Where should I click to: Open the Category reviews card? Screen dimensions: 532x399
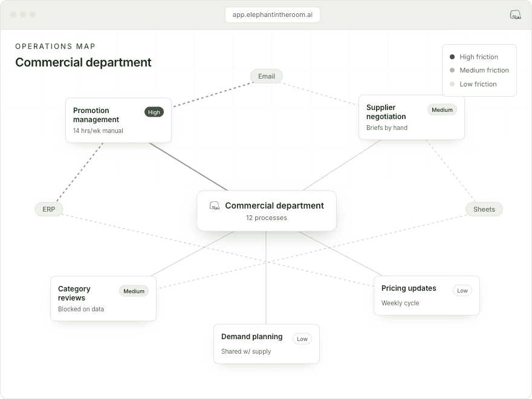[103, 298]
